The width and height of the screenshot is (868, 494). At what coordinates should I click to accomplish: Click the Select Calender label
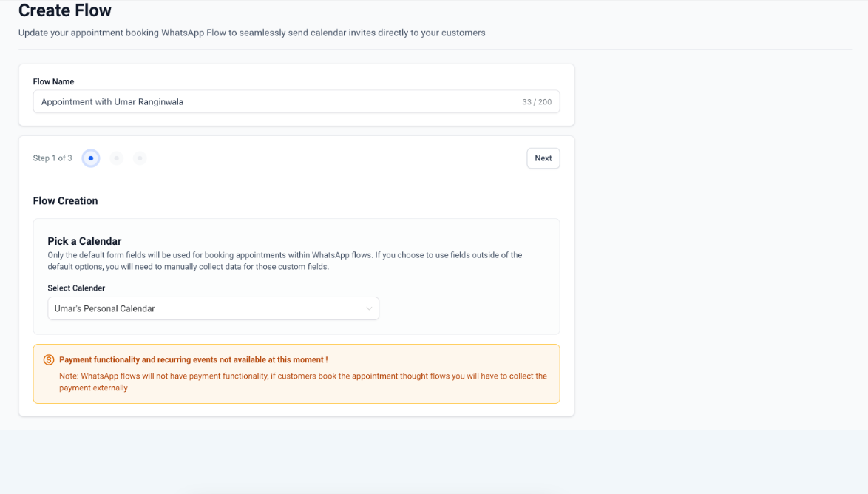click(x=76, y=288)
